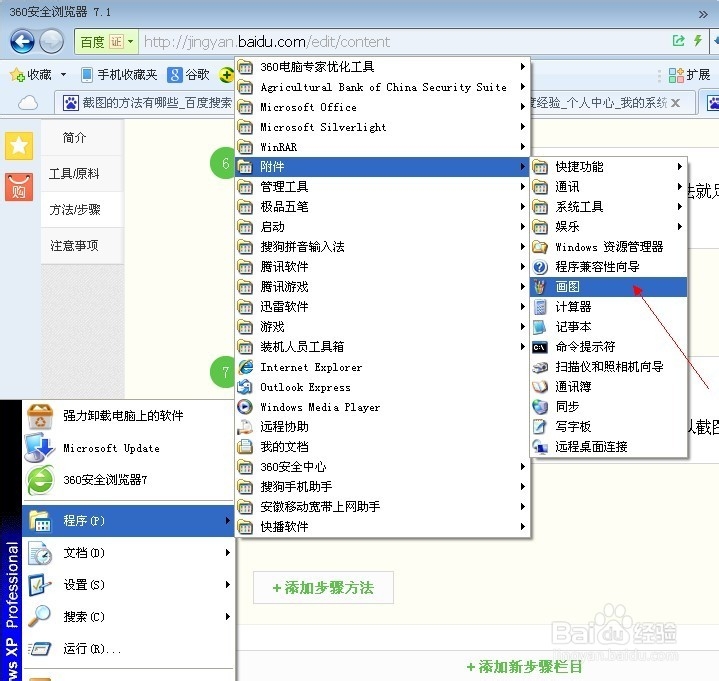The width and height of the screenshot is (719, 681).
Task: Click the cloud icon beside the tabs
Action: click(28, 103)
